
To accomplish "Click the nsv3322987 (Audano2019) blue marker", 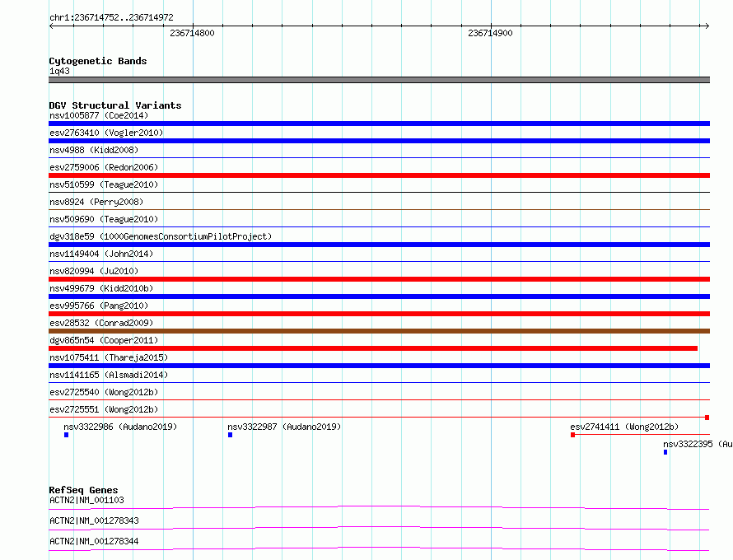I will click(x=230, y=435).
